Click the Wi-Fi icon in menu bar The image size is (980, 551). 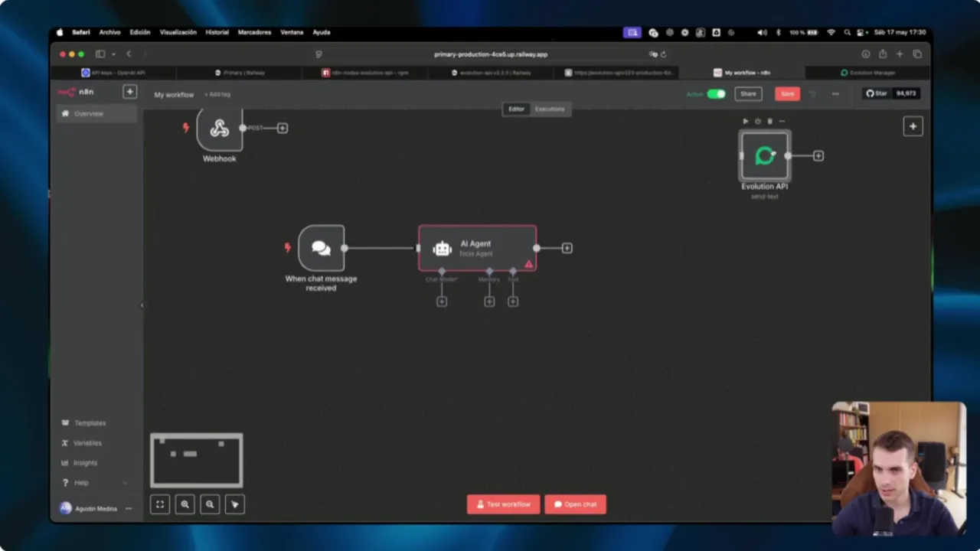click(831, 32)
